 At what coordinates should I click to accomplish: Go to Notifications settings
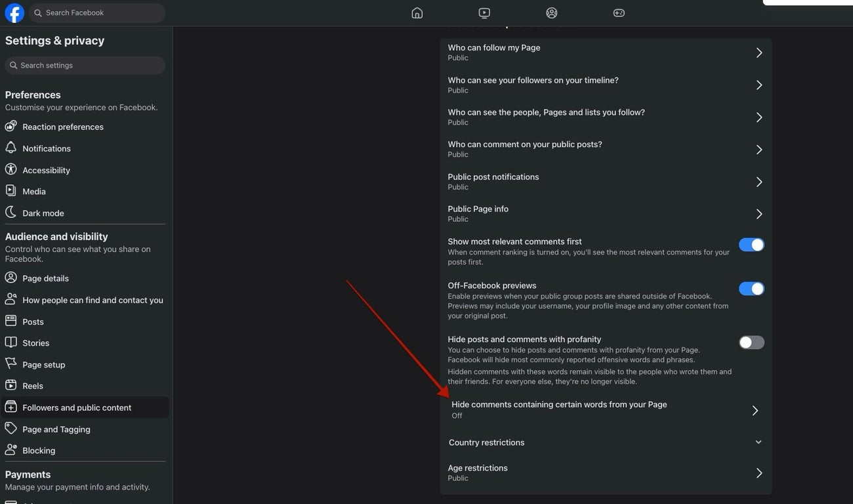click(x=85, y=148)
